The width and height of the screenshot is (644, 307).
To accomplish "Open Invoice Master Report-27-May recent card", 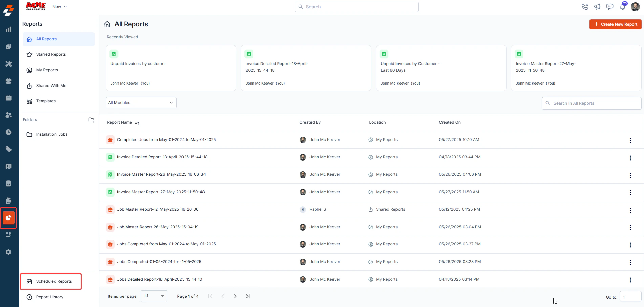I will (576, 68).
